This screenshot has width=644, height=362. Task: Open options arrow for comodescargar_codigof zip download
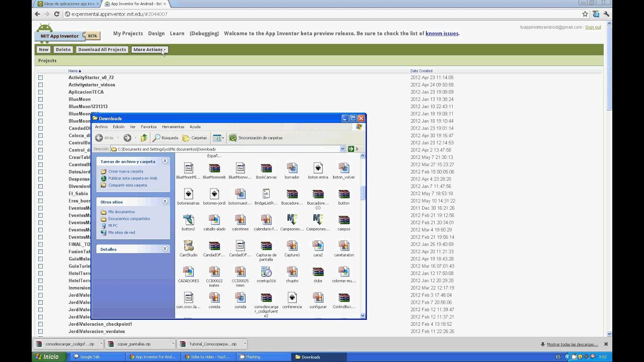[101, 344]
